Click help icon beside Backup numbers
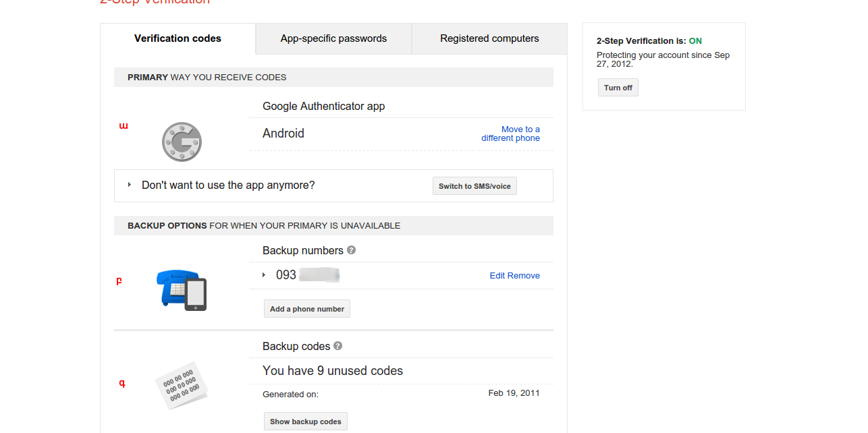This screenshot has height=433, width=868. pos(351,250)
